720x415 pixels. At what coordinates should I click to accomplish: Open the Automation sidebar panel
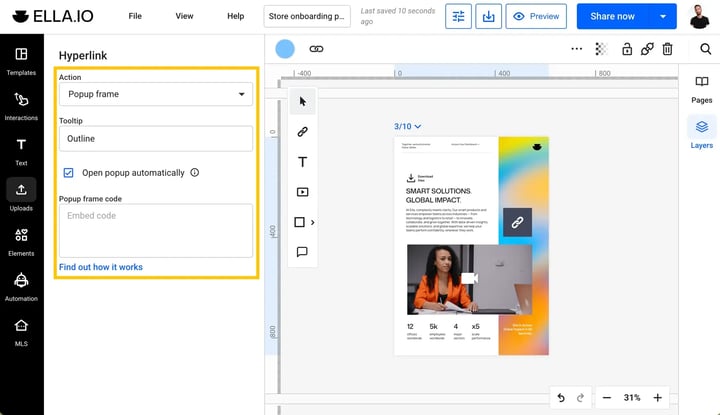click(x=21, y=287)
